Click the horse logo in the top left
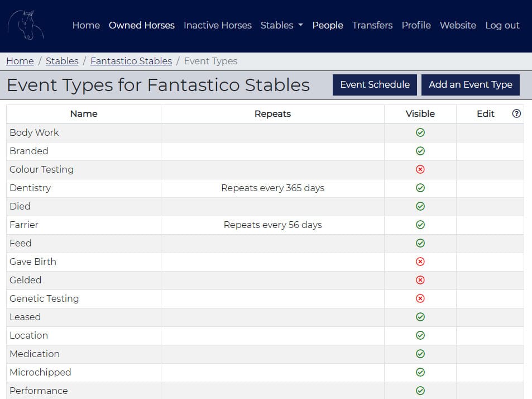Screen dimensions: 532x399 (26, 25)
